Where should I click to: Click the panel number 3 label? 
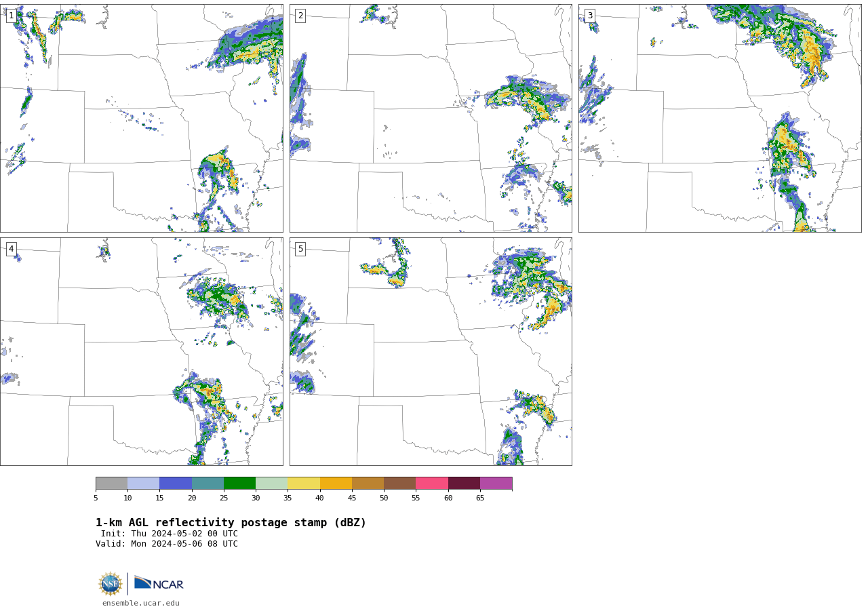[x=589, y=16]
